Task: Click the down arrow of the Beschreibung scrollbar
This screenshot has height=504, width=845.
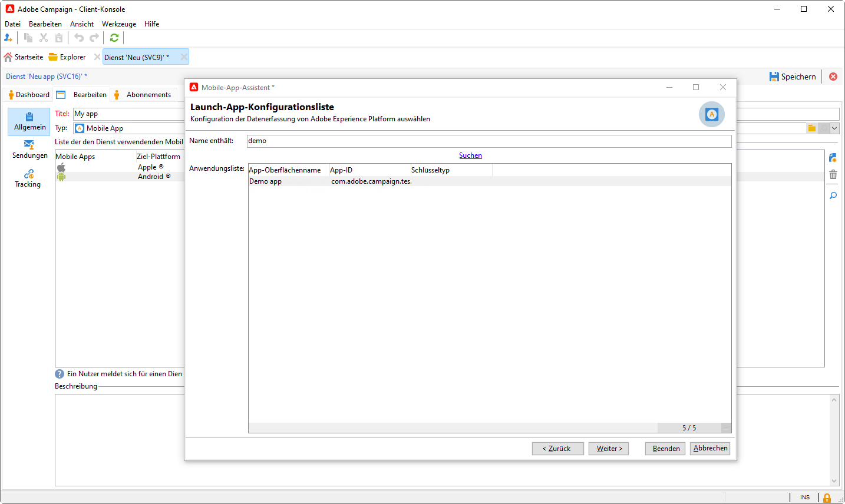Action: (834, 481)
